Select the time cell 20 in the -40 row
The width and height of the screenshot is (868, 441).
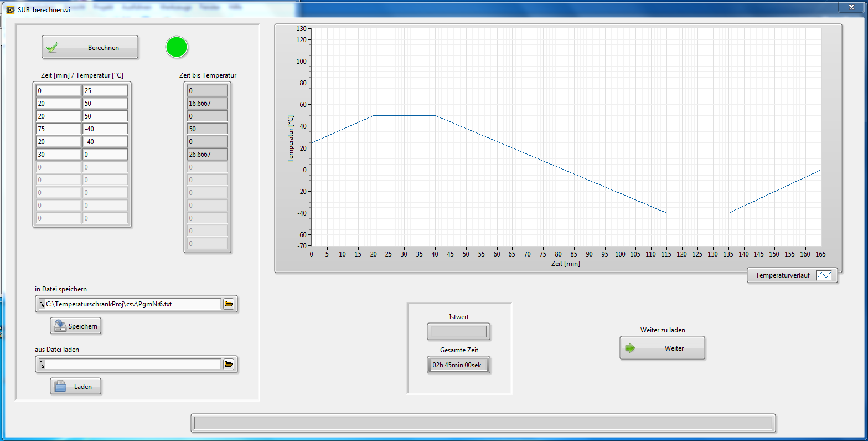(59, 141)
